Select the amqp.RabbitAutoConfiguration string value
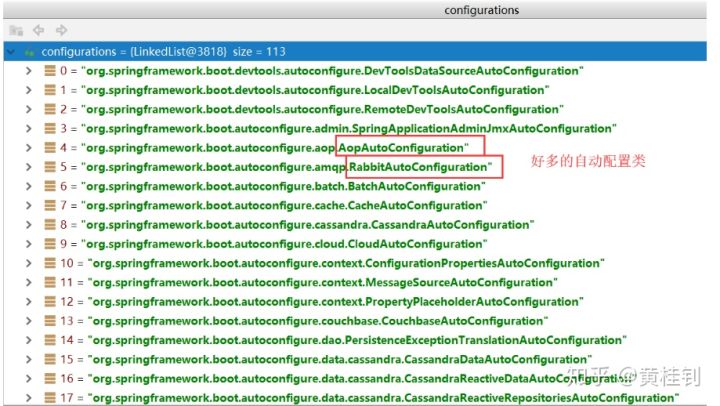The image size is (720, 406). coord(287,168)
